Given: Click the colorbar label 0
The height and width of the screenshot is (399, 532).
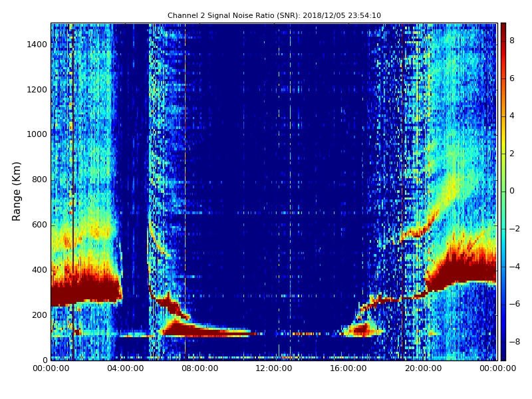Looking at the screenshot, I should [512, 191].
